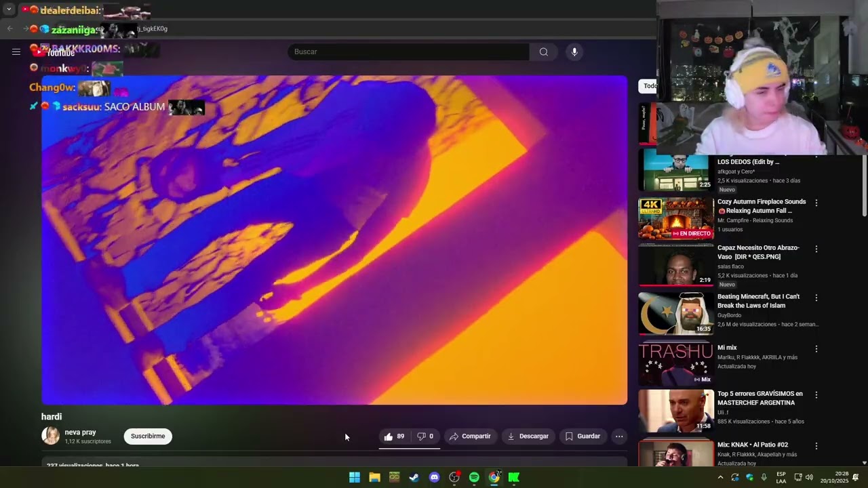Click channel name 'salas flaco'
The height and width of the screenshot is (488, 868).
pyautogui.click(x=730, y=266)
